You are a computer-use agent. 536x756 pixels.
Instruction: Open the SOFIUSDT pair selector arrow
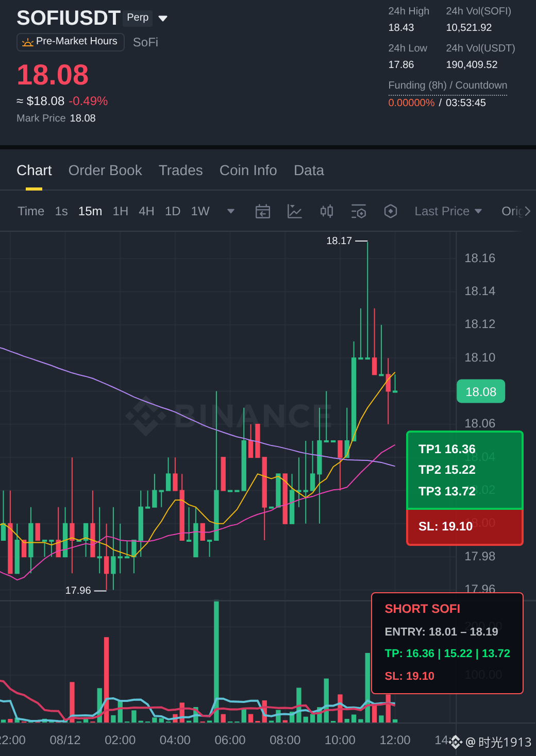[163, 19]
